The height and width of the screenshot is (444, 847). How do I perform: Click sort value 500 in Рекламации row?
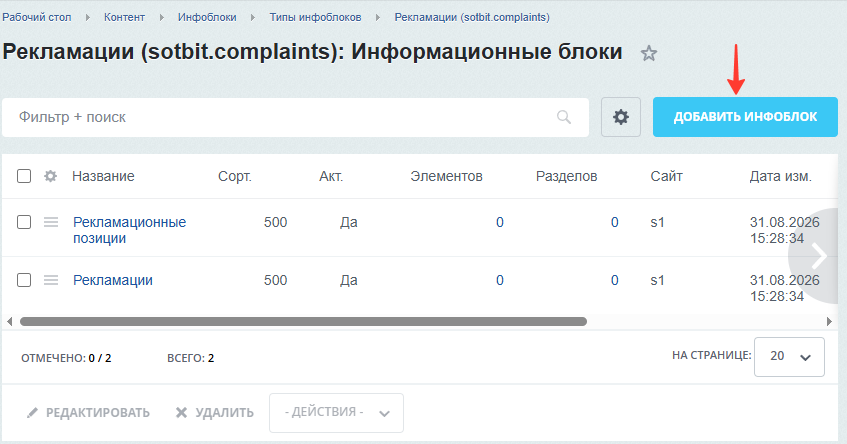click(275, 280)
